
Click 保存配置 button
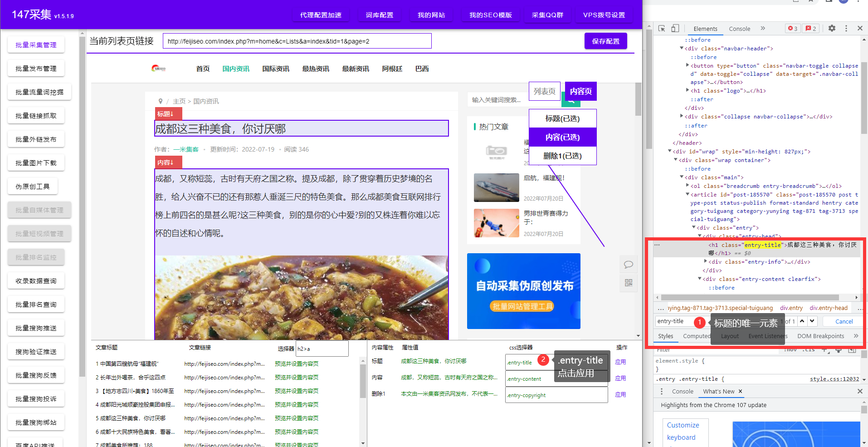coord(605,41)
